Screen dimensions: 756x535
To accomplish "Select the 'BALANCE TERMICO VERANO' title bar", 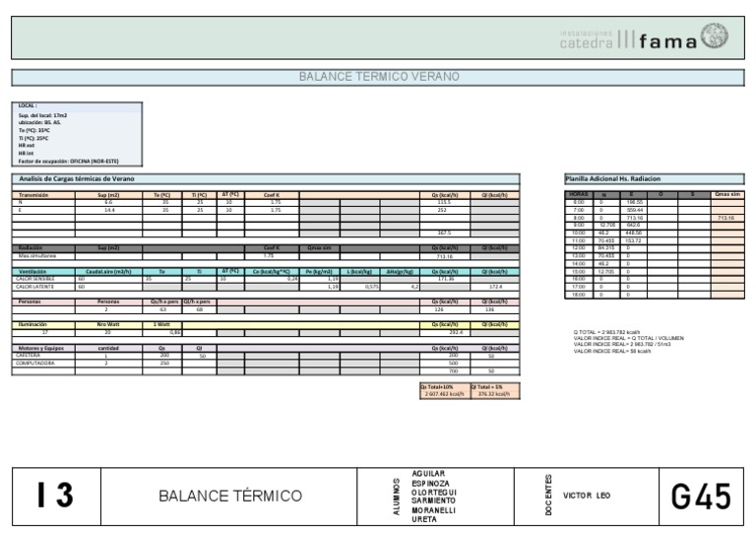I will tap(378, 77).
